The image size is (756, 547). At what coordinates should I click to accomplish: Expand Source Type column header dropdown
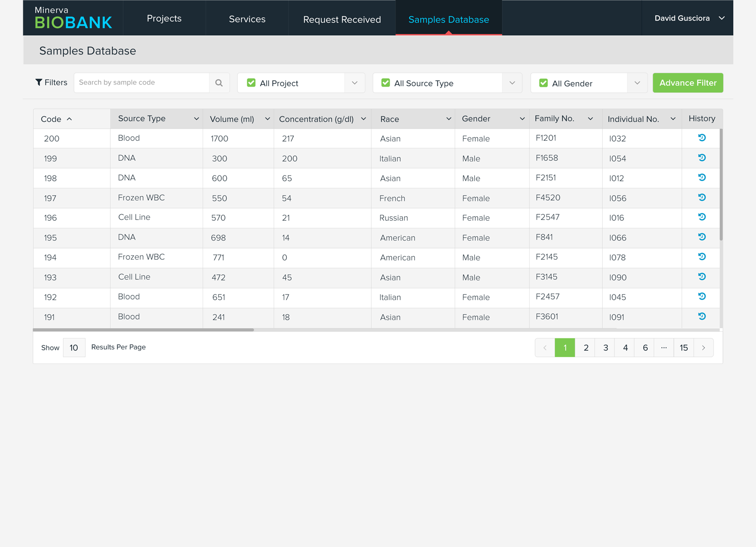point(196,119)
